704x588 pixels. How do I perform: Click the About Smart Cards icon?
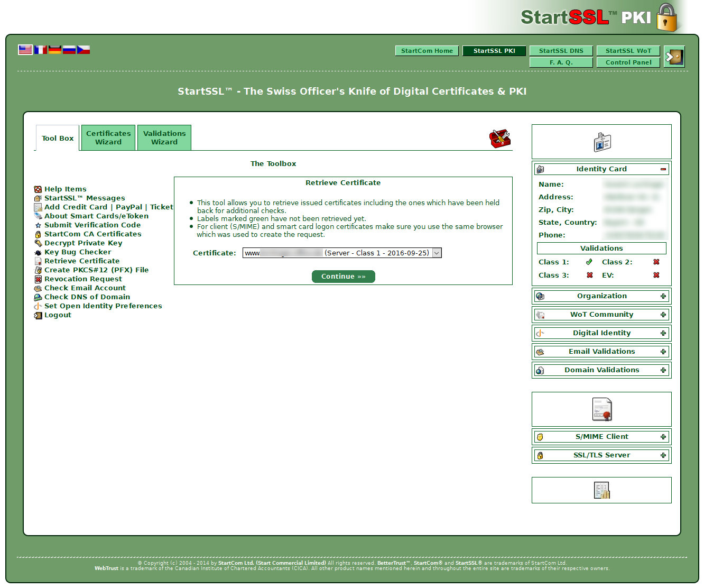(x=38, y=216)
